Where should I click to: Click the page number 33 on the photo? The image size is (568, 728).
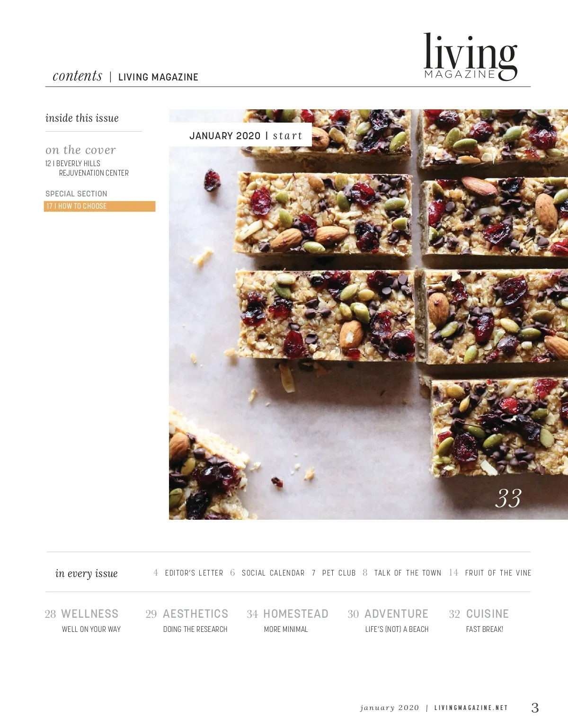click(508, 498)
